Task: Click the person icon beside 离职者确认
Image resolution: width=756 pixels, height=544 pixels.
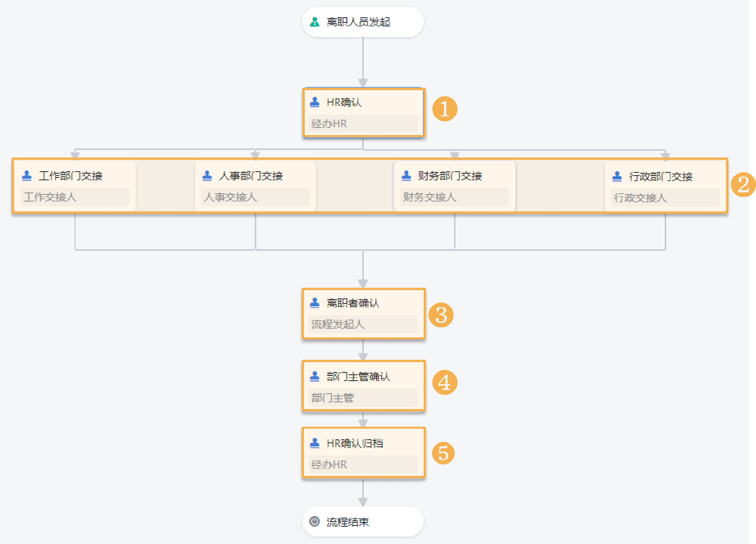Action: click(x=314, y=303)
